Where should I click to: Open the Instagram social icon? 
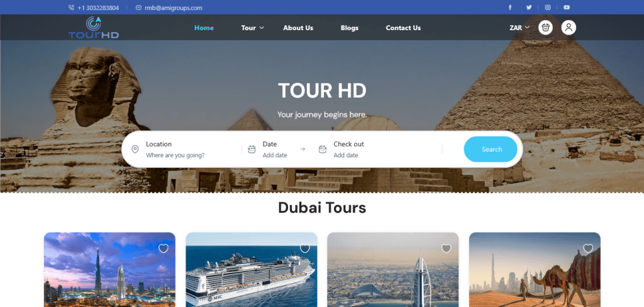pos(548,8)
